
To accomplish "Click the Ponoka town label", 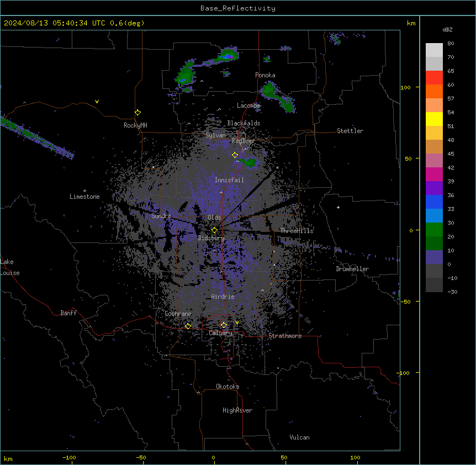I will click(265, 75).
